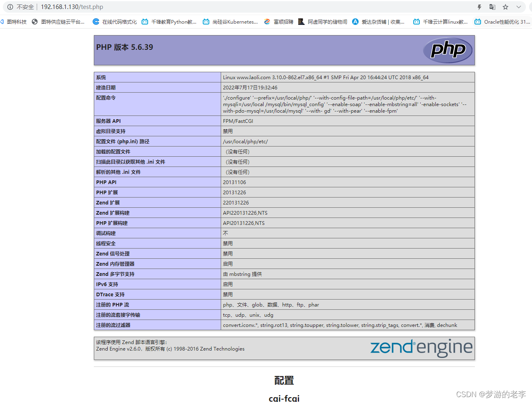
Task: Click the 配置命令 row label
Action: click(x=106, y=98)
